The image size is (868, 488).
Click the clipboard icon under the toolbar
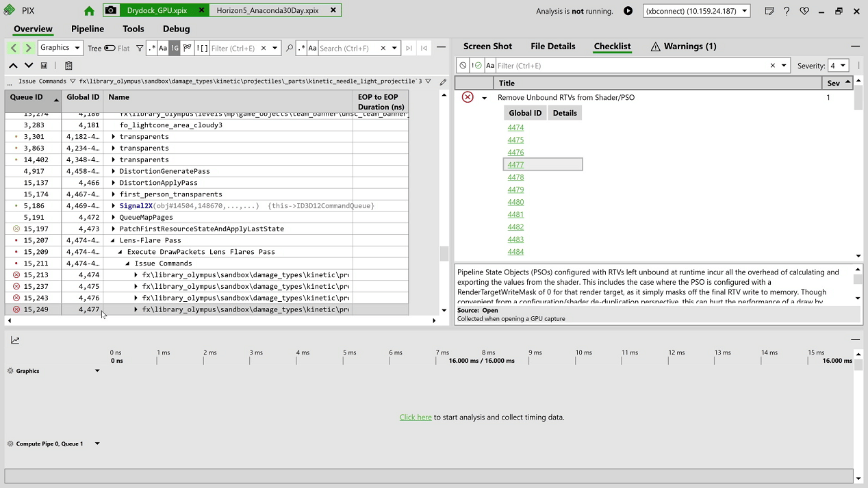coord(68,66)
